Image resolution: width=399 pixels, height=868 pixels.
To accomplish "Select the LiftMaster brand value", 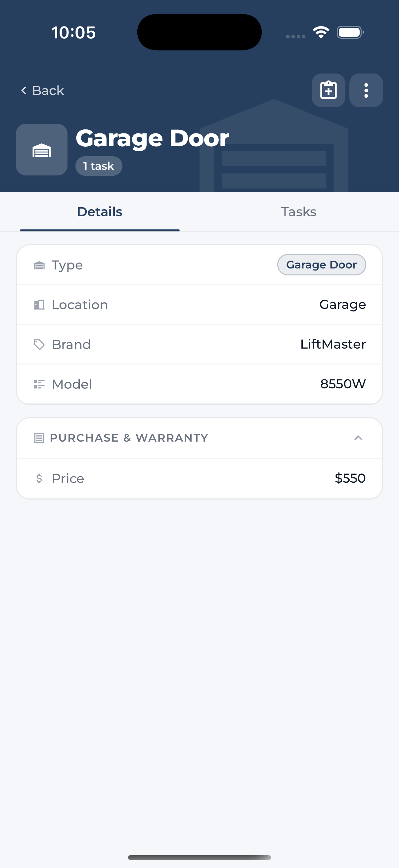I will pyautogui.click(x=333, y=344).
